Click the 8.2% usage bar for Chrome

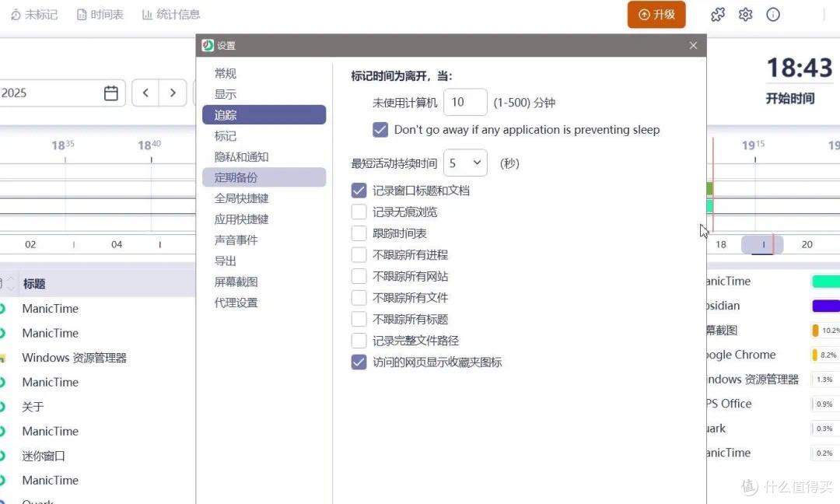click(x=825, y=355)
